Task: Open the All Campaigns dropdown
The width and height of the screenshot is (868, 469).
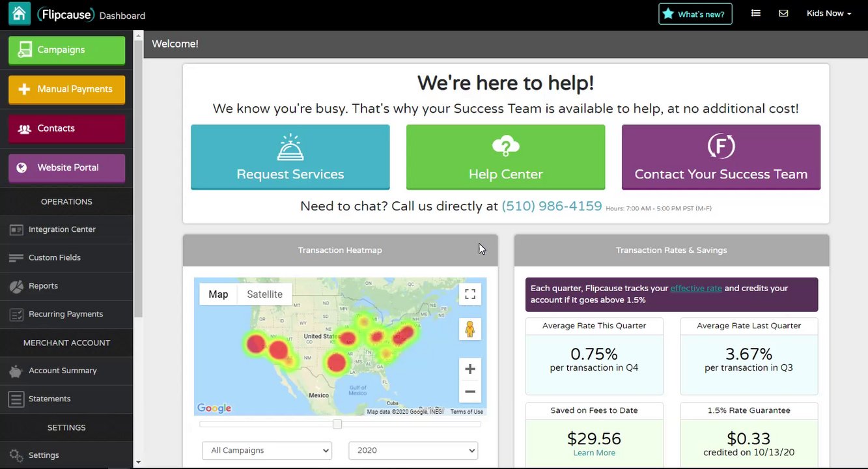Action: [x=267, y=450]
